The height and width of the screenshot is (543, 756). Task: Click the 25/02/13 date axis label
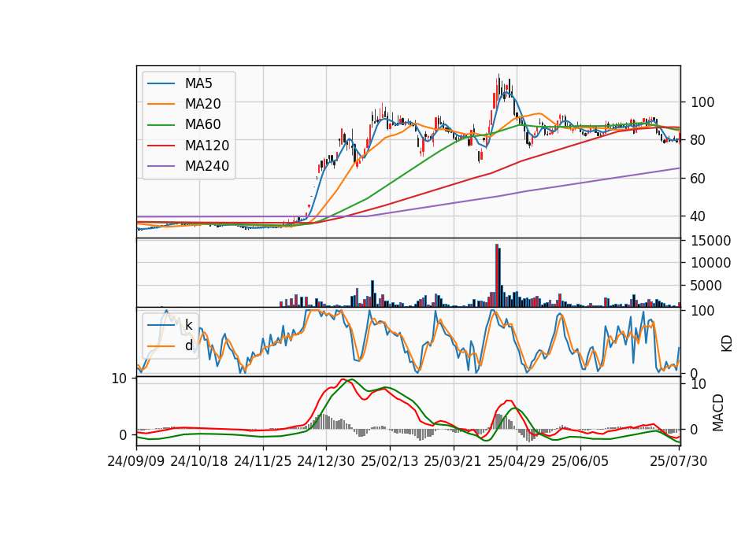[x=390, y=461]
